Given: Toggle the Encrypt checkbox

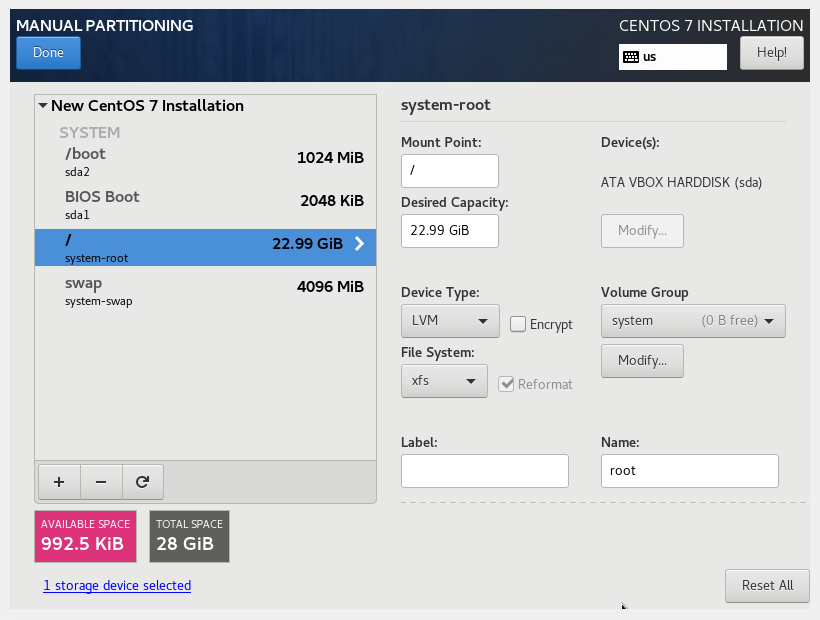Looking at the screenshot, I should tap(518, 324).
